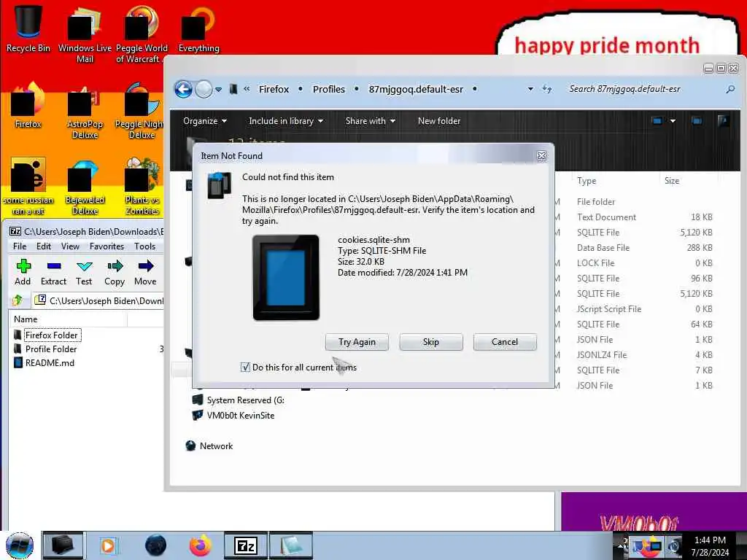Open the Include in library dropdown
The width and height of the screenshot is (747, 560).
(286, 121)
